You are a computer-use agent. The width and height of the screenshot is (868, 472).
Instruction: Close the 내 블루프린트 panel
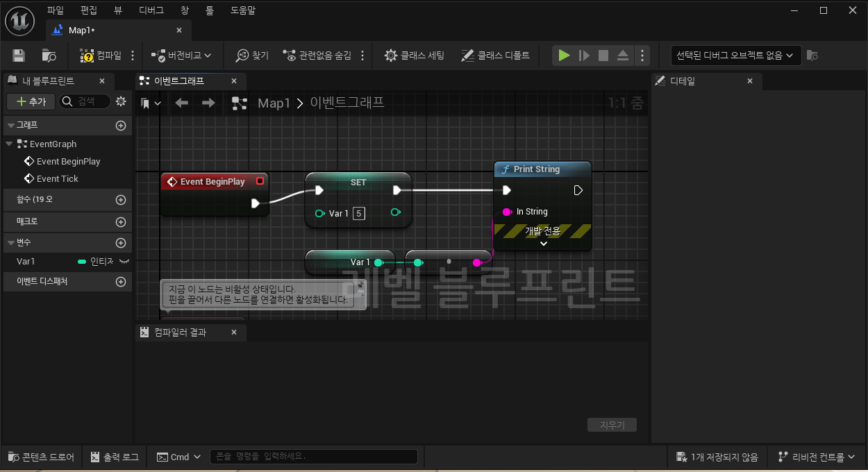point(102,81)
